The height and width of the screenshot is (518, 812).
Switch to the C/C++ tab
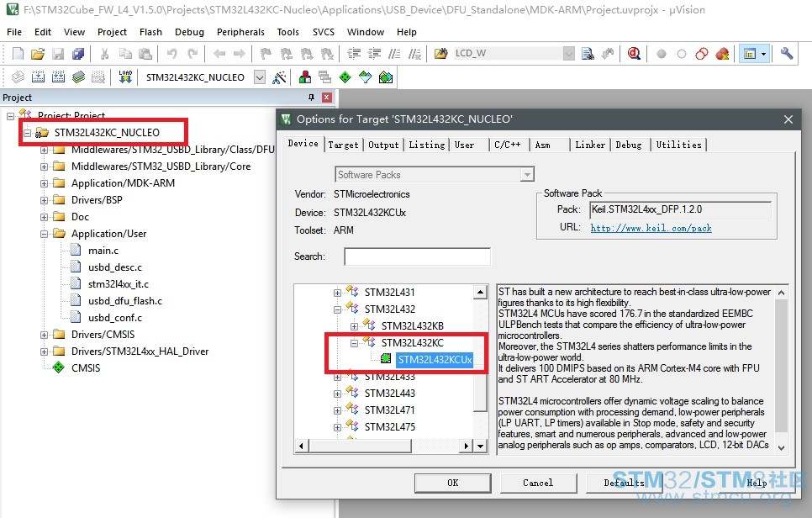point(508,145)
